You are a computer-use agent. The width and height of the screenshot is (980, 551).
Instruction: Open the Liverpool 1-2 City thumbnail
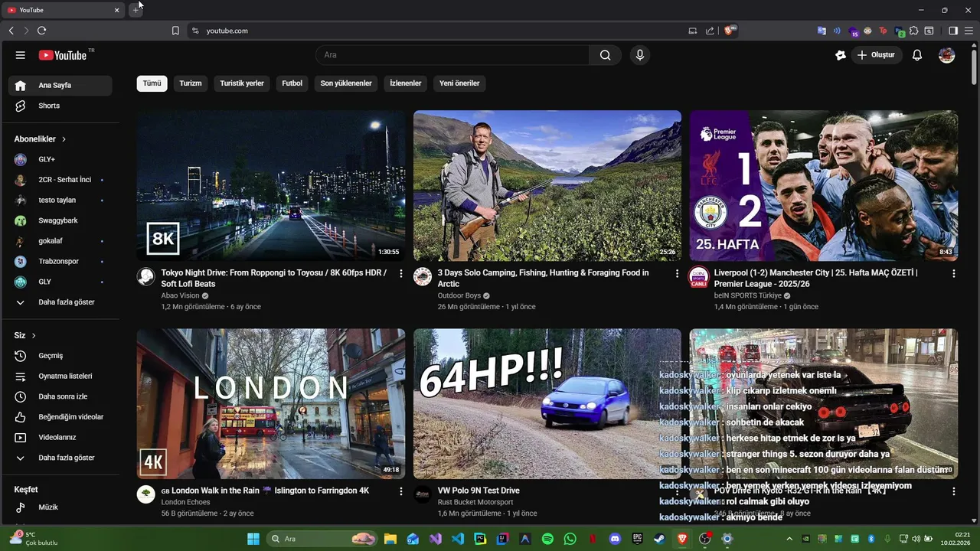click(x=824, y=186)
